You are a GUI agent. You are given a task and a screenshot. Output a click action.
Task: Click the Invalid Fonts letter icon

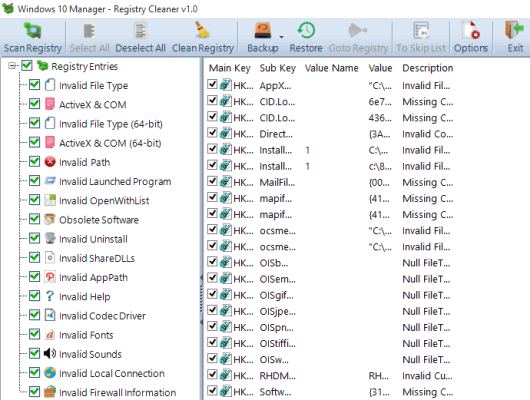50,334
